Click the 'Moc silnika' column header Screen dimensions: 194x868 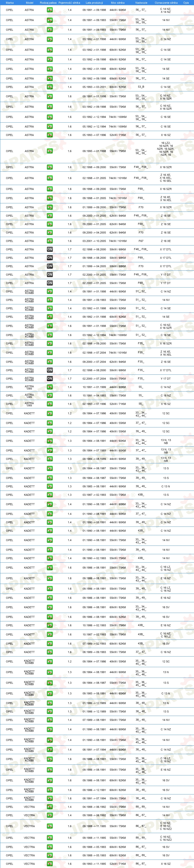(118, 3)
